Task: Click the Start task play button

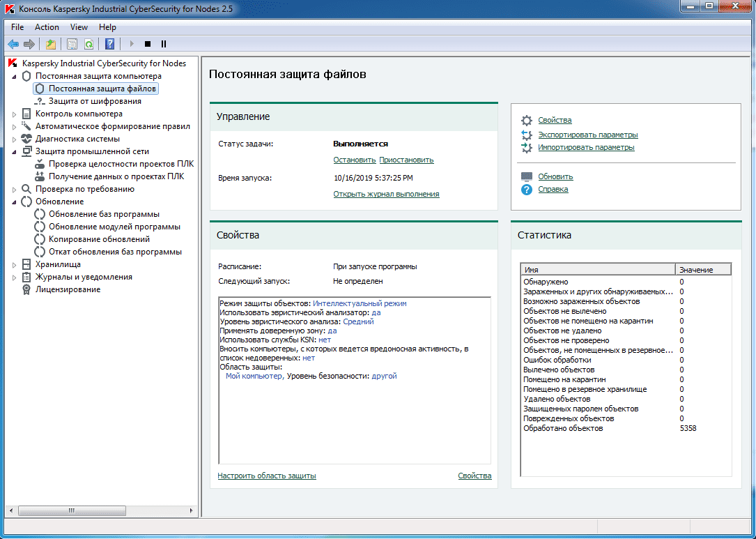Action: click(132, 44)
